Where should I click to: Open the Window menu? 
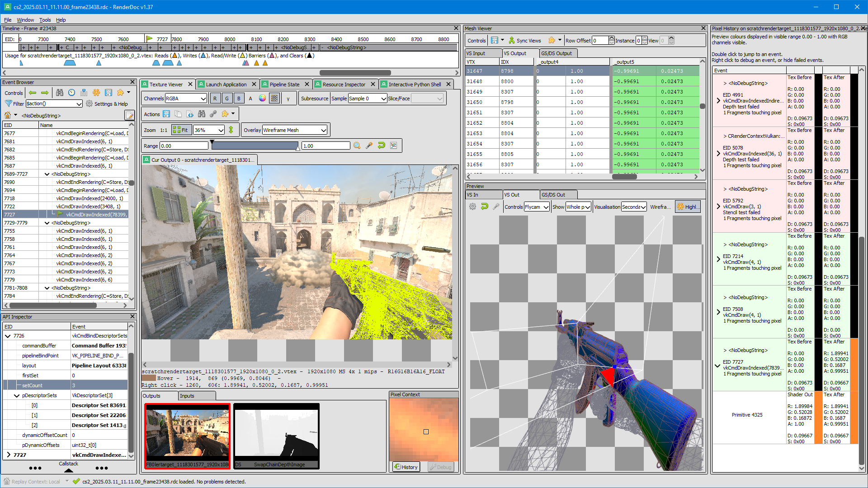pyautogui.click(x=25, y=20)
